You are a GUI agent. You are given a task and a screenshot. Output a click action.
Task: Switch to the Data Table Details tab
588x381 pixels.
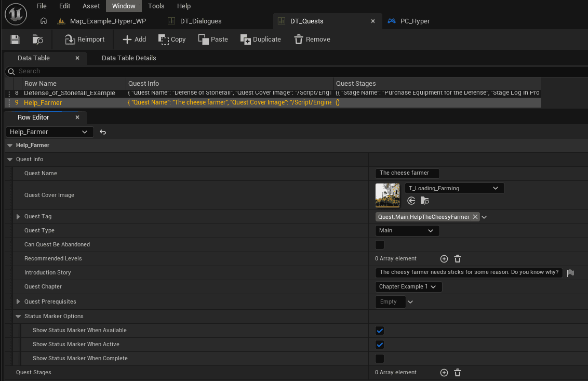129,58
